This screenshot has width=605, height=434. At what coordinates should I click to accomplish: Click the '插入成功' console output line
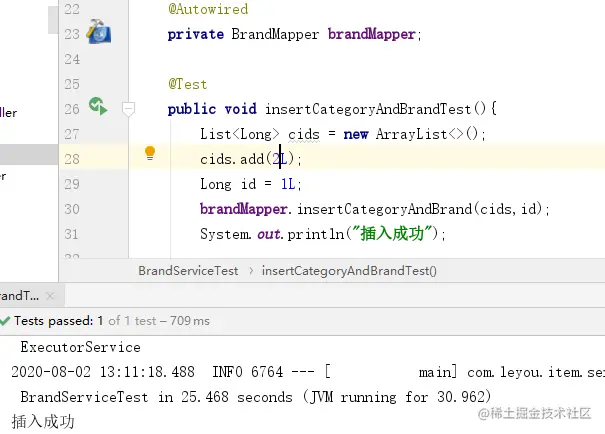[x=43, y=422]
